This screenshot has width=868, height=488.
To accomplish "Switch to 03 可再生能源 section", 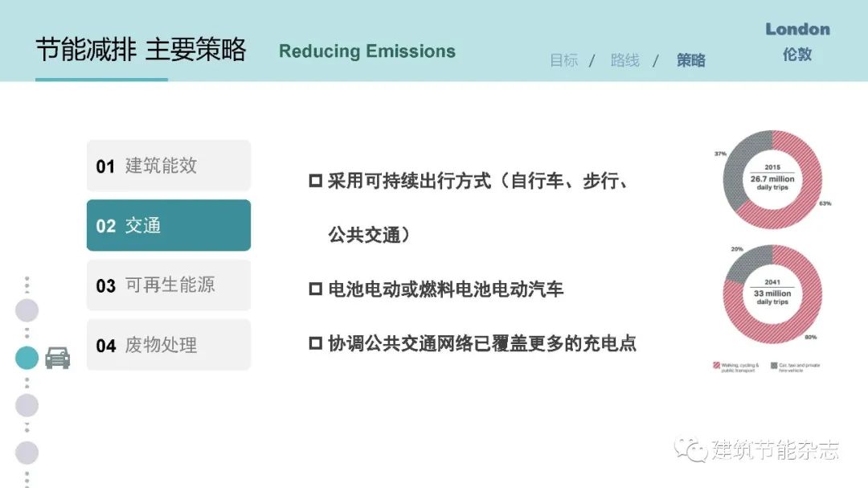I will (x=169, y=285).
